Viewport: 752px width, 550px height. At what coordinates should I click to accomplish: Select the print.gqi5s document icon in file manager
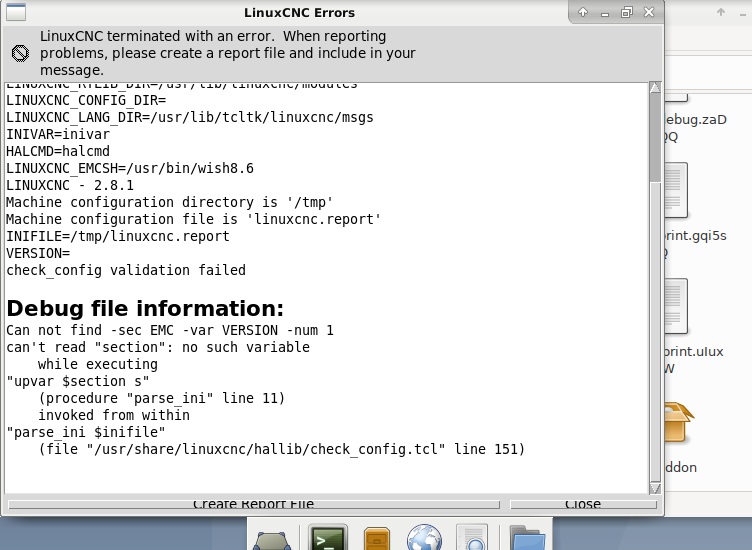pyautogui.click(x=676, y=190)
